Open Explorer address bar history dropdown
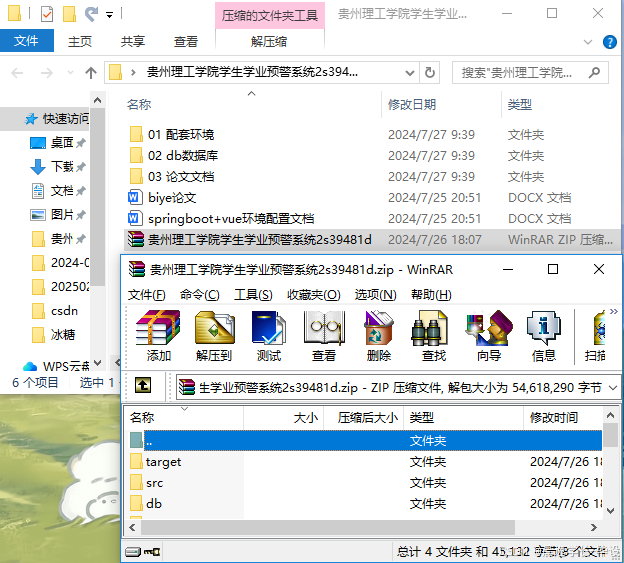The height and width of the screenshot is (563, 624). [x=410, y=73]
